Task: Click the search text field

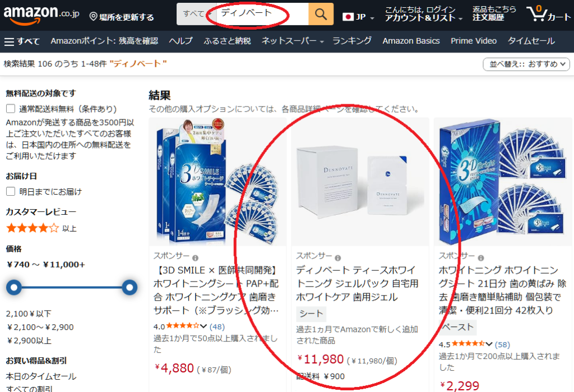Action: pyautogui.click(x=262, y=14)
